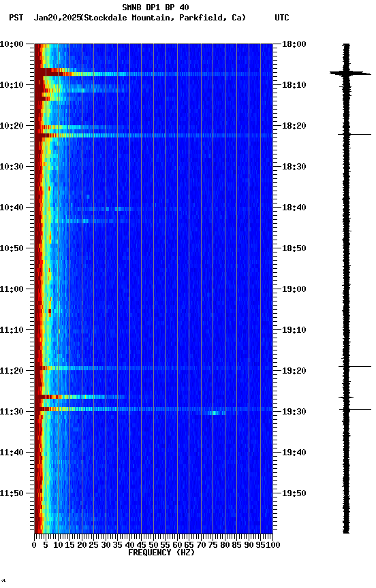Click the seismogram trace spike near 18:22
This screenshot has width=376, height=588.
pyautogui.click(x=354, y=134)
